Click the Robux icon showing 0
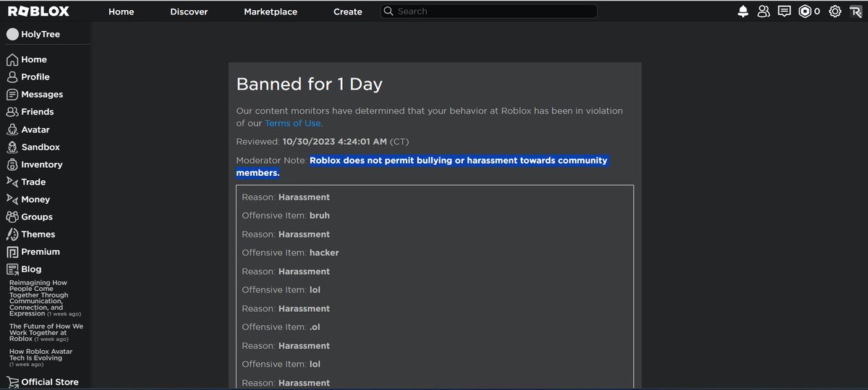This screenshot has width=868, height=390. click(804, 11)
